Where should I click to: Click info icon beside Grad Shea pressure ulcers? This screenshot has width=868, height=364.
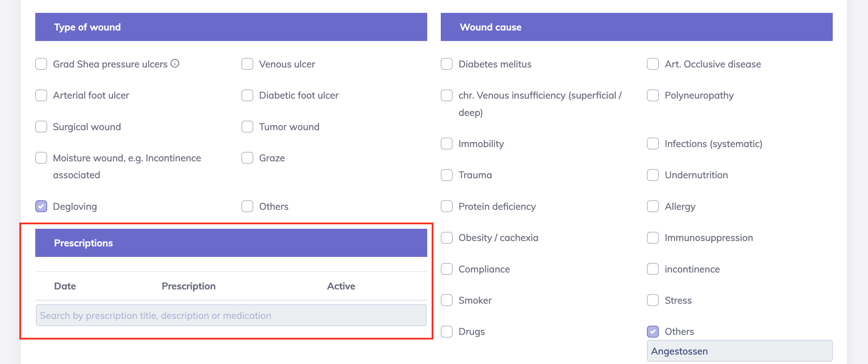(175, 63)
